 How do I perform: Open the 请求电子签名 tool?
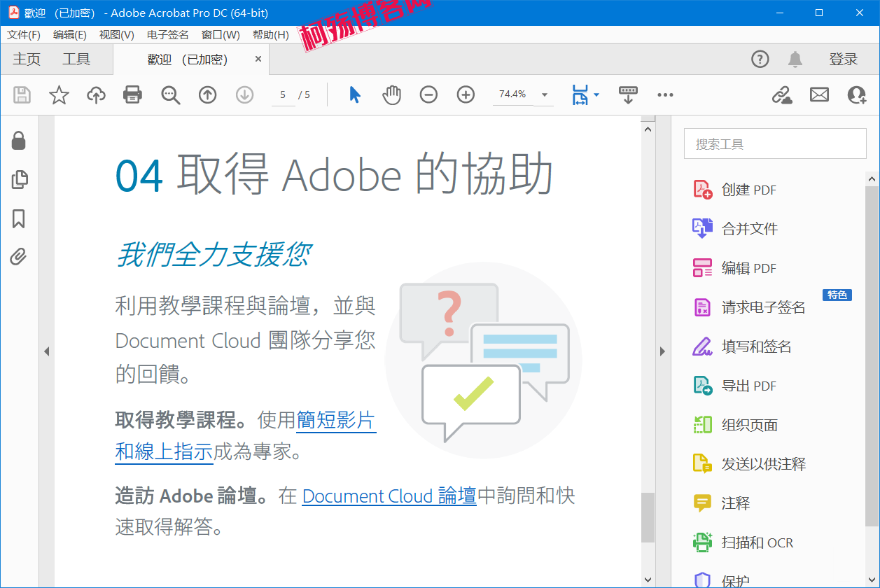(x=749, y=307)
